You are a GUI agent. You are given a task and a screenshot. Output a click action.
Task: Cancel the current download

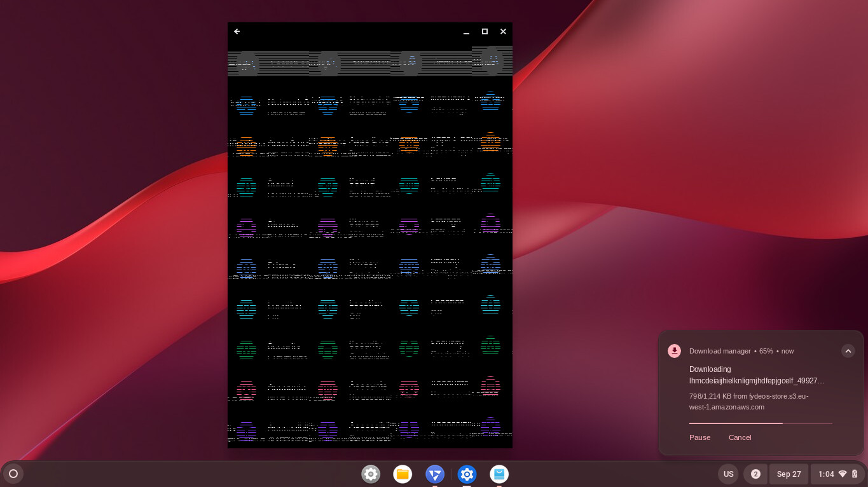click(x=740, y=437)
